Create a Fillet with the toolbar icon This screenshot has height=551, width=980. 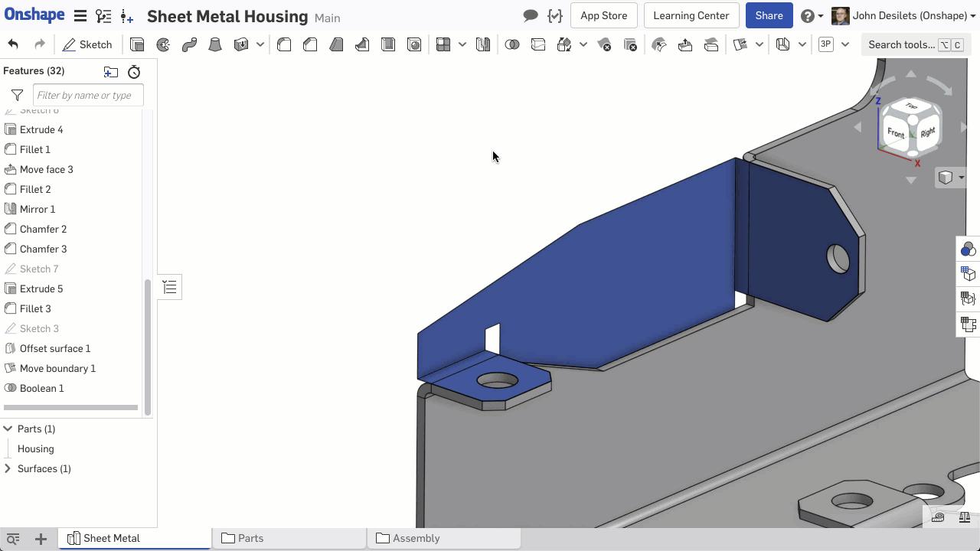pos(284,44)
